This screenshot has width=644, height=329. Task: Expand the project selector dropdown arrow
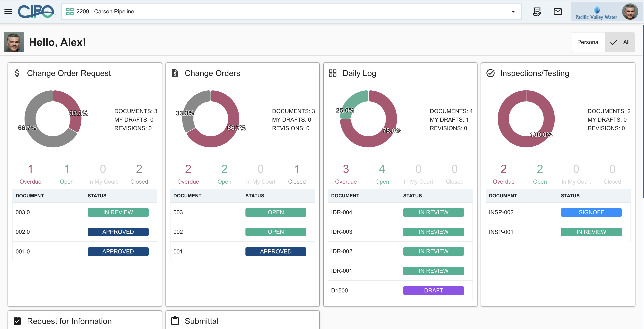513,12
